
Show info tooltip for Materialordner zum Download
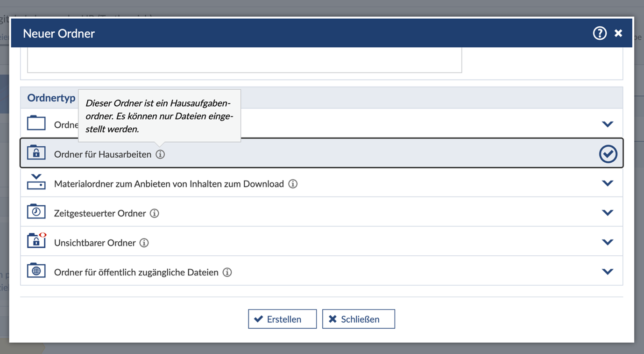click(x=293, y=184)
